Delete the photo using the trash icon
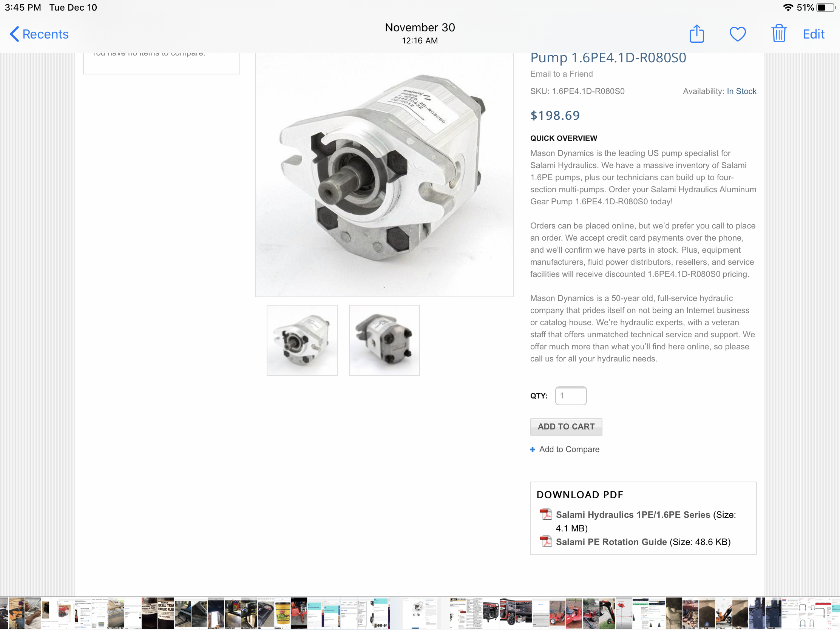 click(778, 34)
